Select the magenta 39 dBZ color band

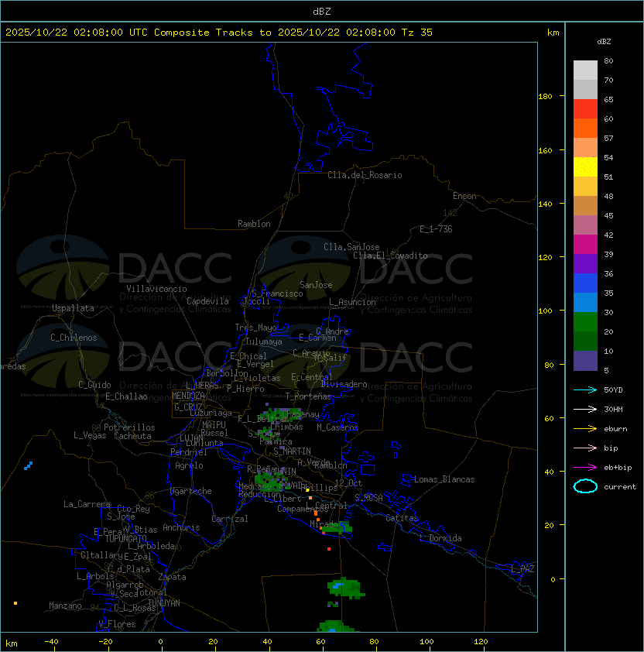click(x=585, y=245)
